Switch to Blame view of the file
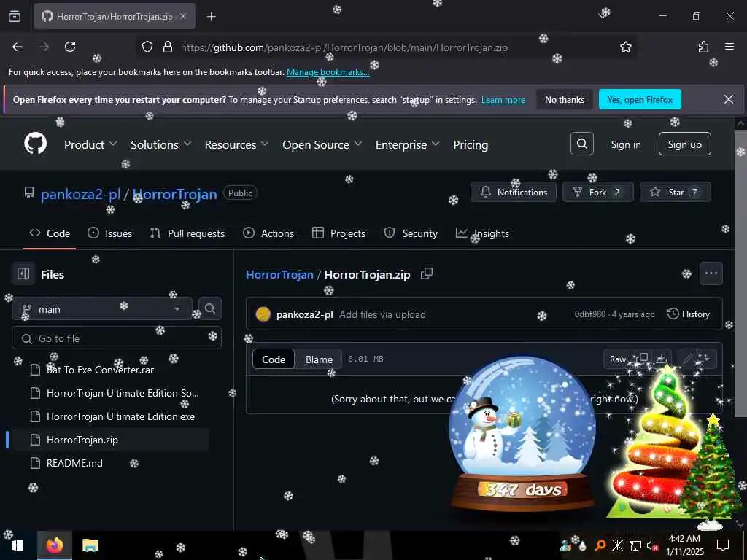The width and height of the screenshot is (747, 560). pos(319,359)
